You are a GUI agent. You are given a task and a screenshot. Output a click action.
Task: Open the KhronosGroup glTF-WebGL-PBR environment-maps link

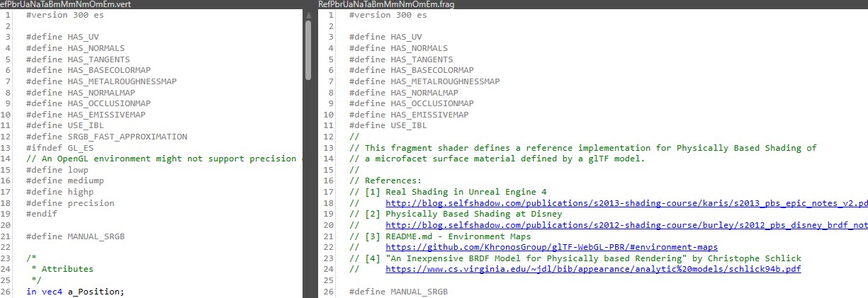coord(551,247)
